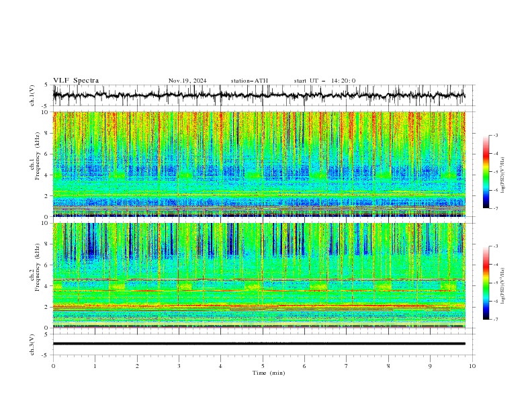Click the '7' minute tick on Time axis
Screen dimensions: 532x411
[347, 366]
